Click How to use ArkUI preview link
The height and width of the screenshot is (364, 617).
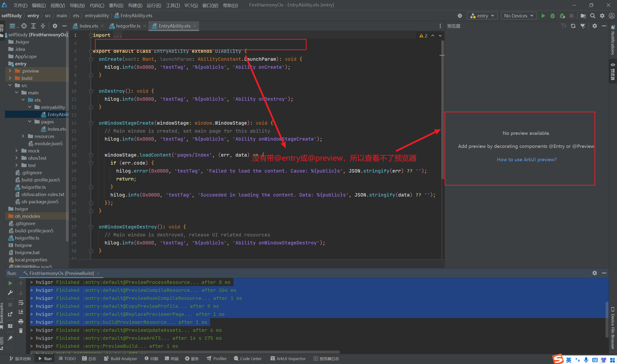point(526,159)
